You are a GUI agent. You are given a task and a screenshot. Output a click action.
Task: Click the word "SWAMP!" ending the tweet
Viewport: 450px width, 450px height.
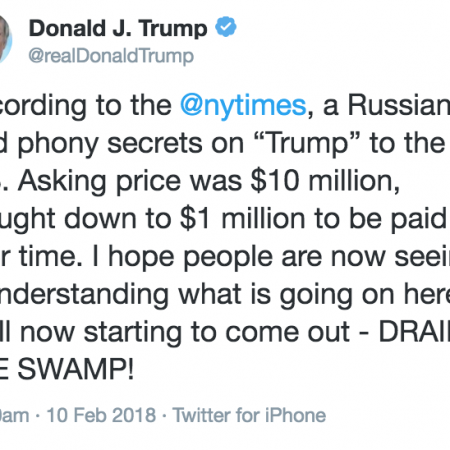pos(76,370)
